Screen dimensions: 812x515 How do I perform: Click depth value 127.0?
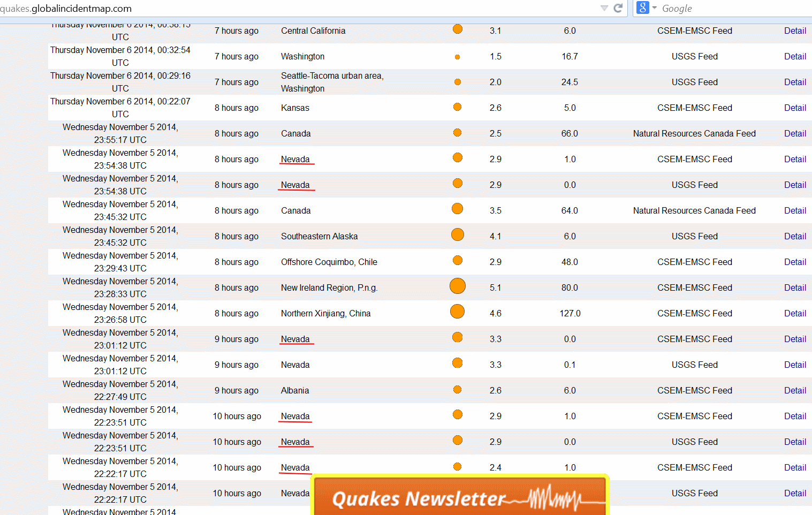[570, 313]
